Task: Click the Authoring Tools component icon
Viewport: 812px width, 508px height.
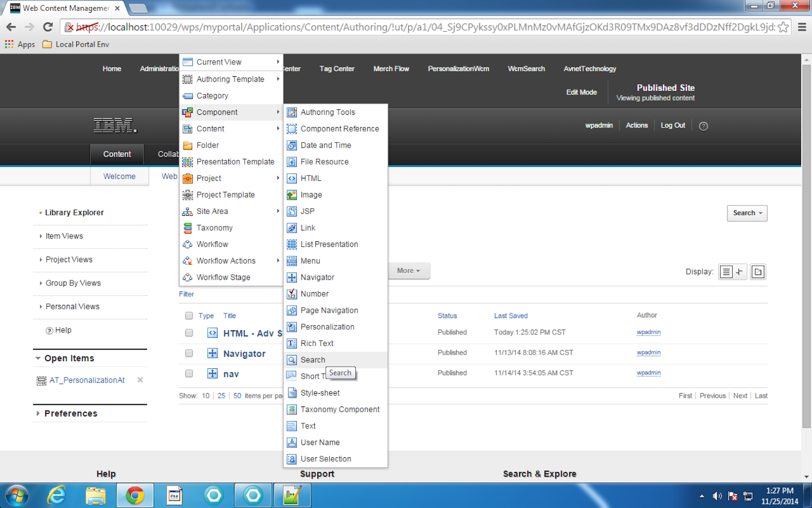Action: point(292,112)
